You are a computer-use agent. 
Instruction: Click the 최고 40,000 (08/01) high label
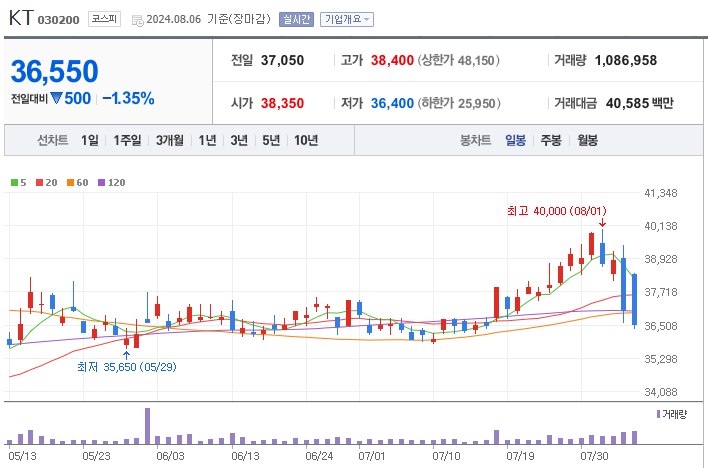click(557, 211)
